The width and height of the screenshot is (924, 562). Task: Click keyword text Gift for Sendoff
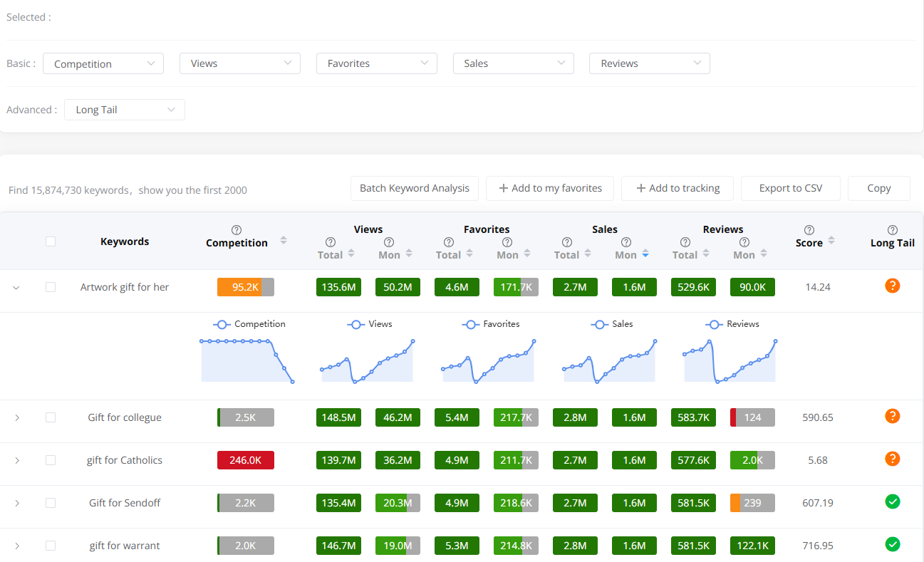pyautogui.click(x=125, y=503)
